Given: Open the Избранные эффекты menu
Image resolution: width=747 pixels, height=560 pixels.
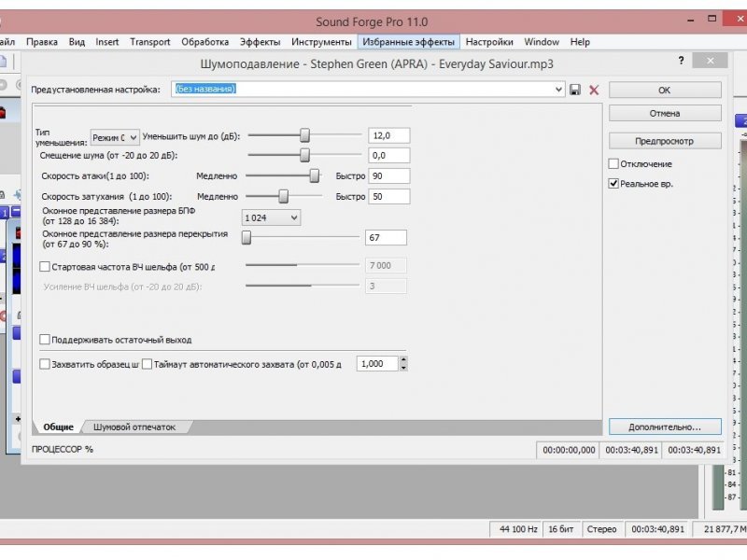Looking at the screenshot, I should (408, 42).
